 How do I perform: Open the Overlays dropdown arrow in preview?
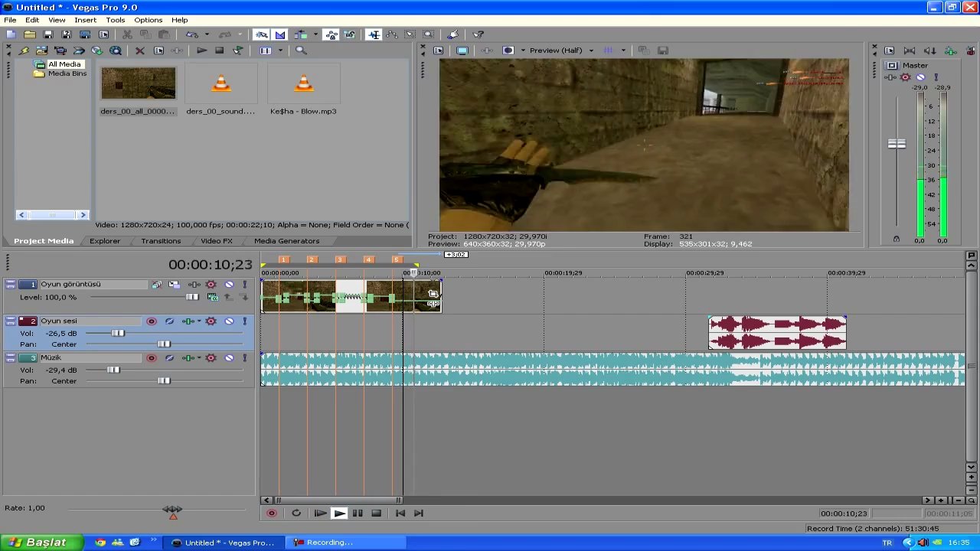pyautogui.click(x=623, y=51)
